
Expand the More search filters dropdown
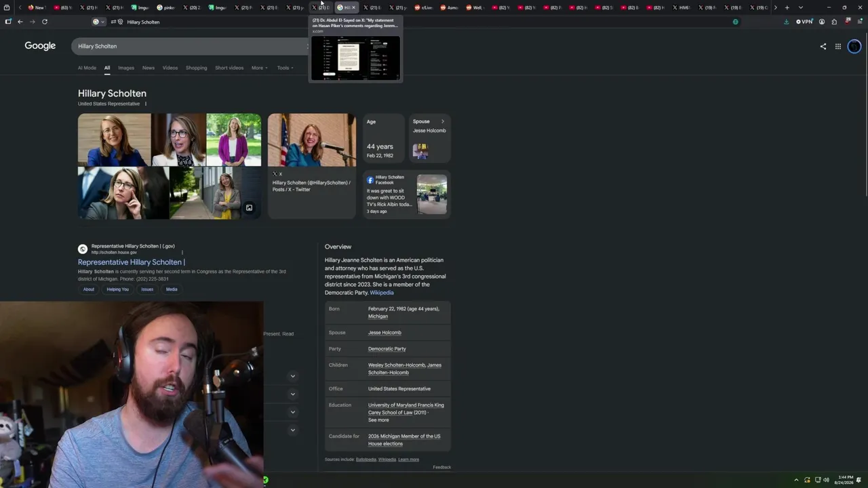260,68
